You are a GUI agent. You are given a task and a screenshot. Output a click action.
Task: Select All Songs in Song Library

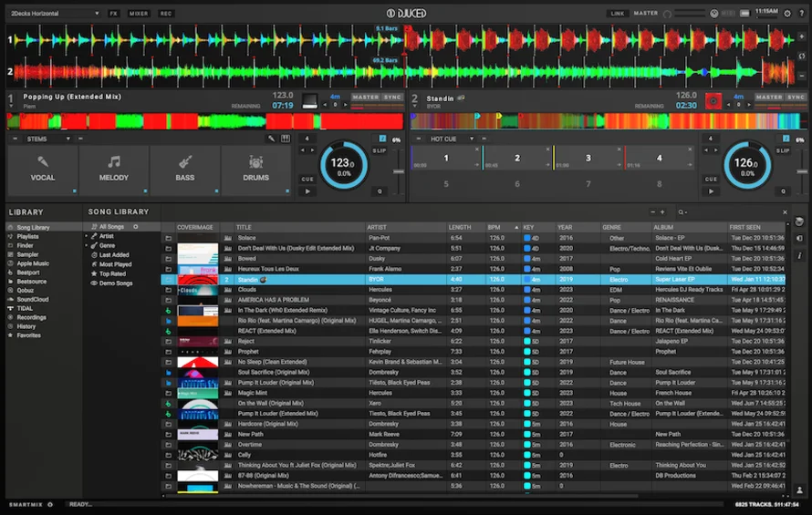point(111,227)
